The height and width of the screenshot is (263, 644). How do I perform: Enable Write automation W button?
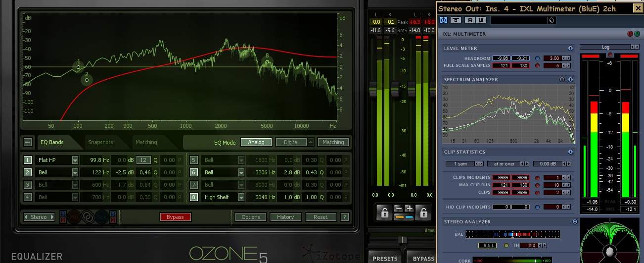(x=481, y=20)
